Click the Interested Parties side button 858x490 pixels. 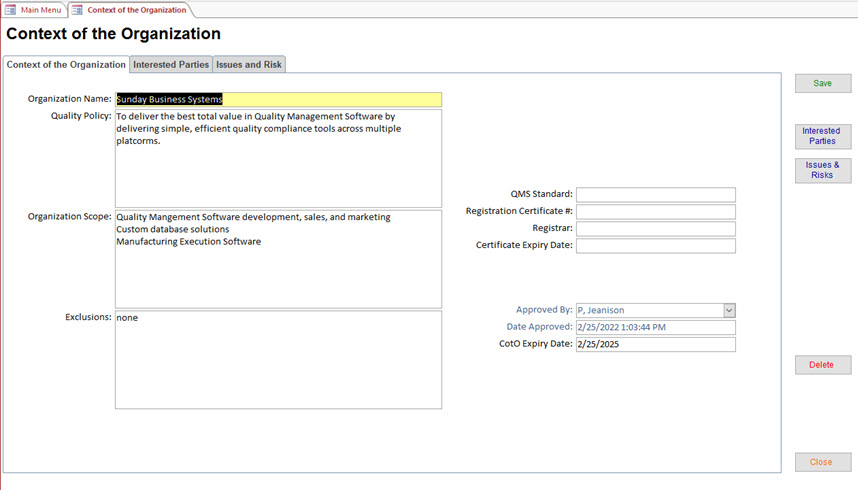(x=822, y=136)
